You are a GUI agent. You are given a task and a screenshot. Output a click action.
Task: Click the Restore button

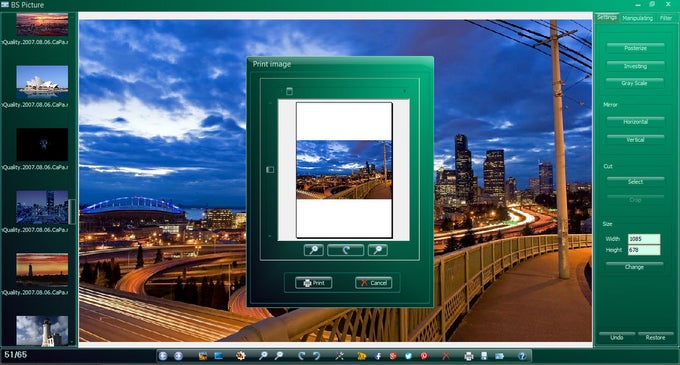pos(655,337)
